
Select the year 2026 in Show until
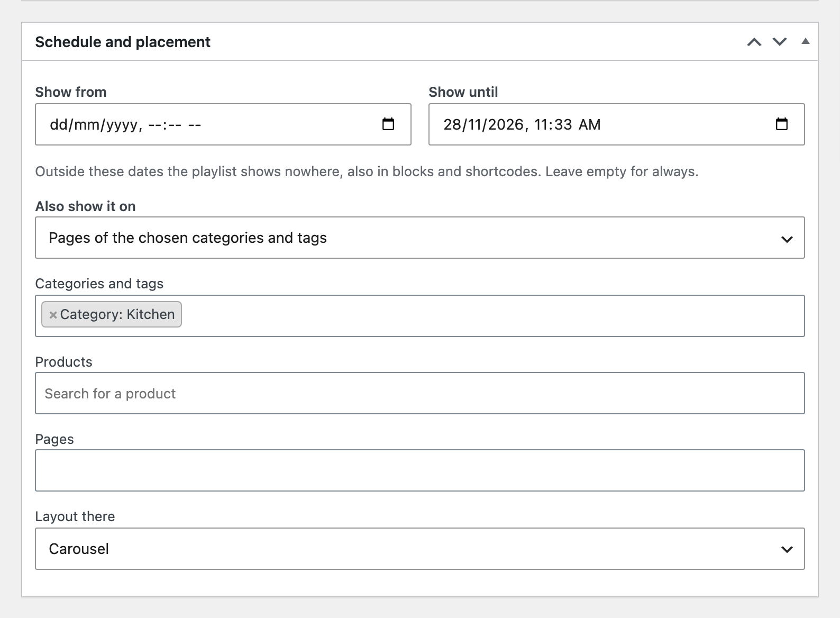point(506,124)
